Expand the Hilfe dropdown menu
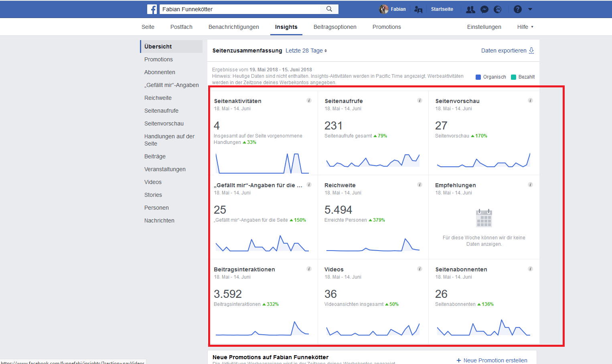The height and width of the screenshot is (364, 612). tap(525, 27)
